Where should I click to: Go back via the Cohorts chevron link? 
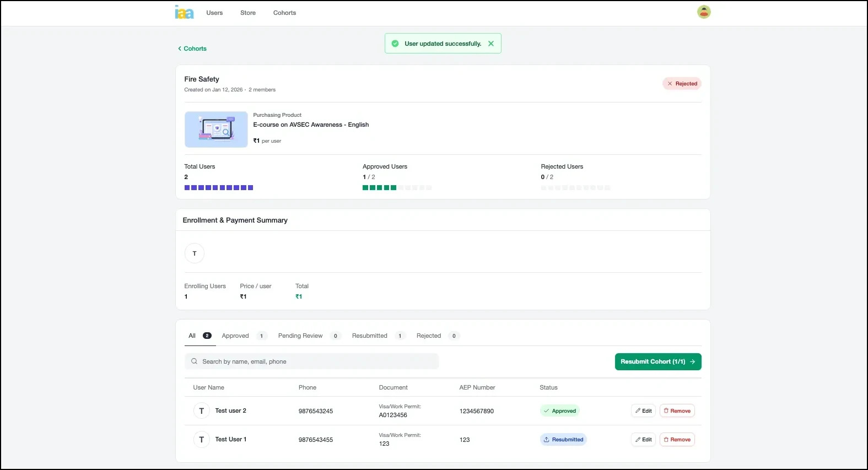192,48
